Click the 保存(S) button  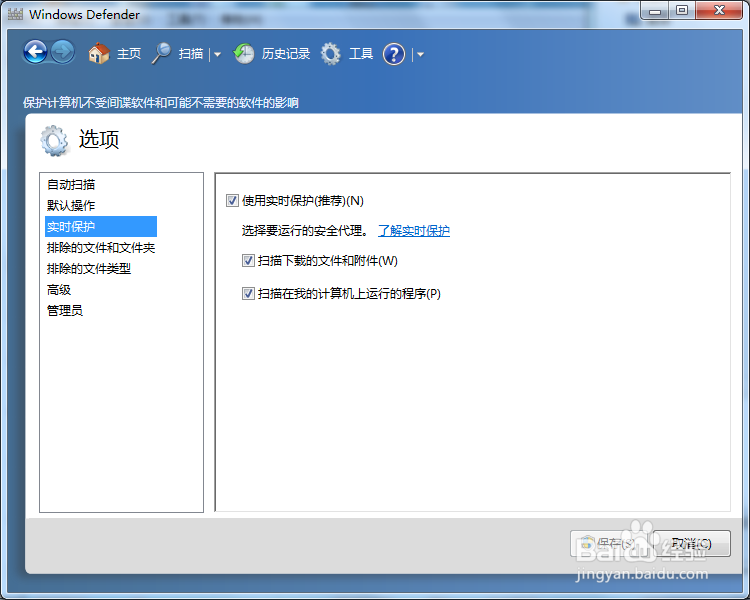pyautogui.click(x=609, y=544)
